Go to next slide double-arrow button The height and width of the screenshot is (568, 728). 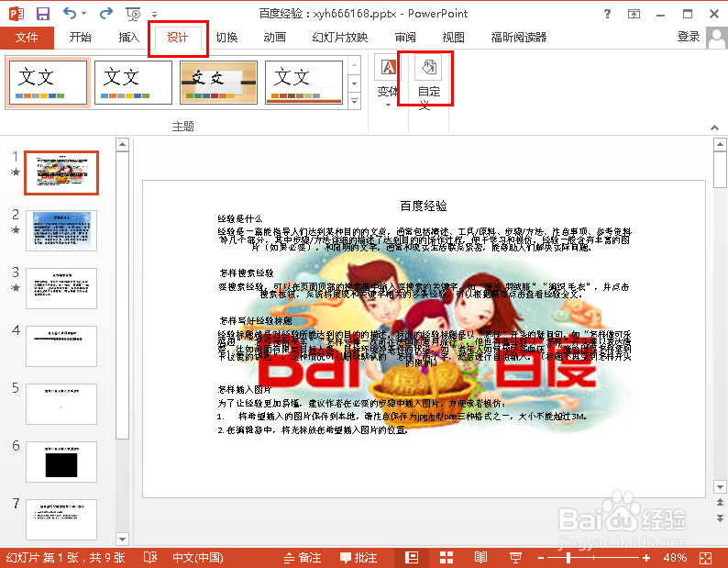(720, 518)
